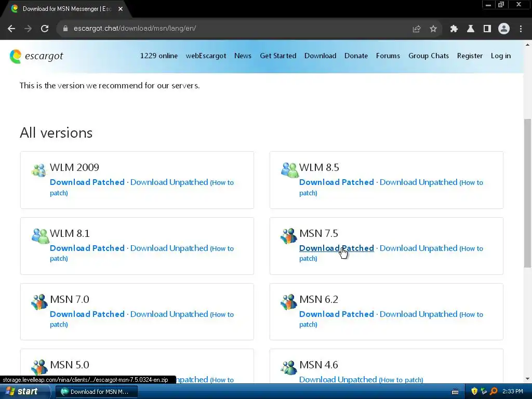Viewport: 532px width, 399px height.
Task: Click the taskbar clock showing 2:33 PM
Action: (513, 392)
